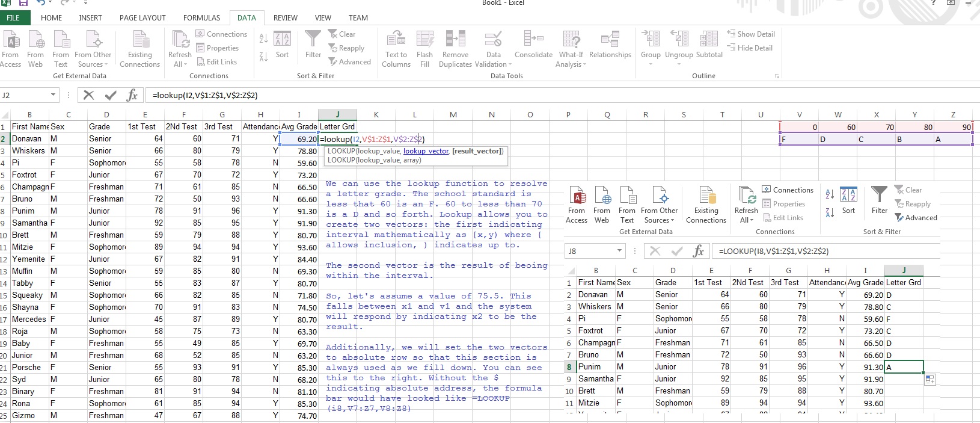Viewport: 980px width, 423px height.
Task: Expand From Other Sources in main ribbon
Action: coord(93,49)
